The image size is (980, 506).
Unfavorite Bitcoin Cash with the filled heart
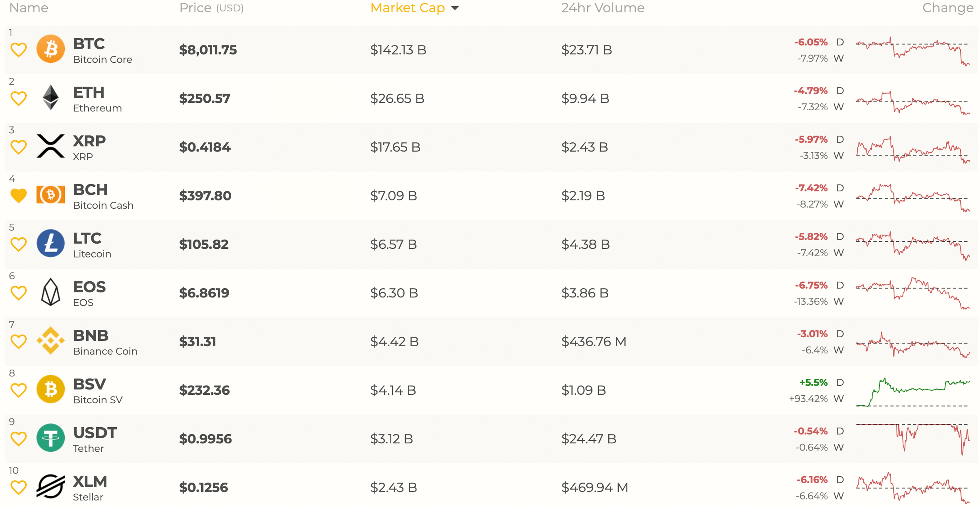(18, 196)
